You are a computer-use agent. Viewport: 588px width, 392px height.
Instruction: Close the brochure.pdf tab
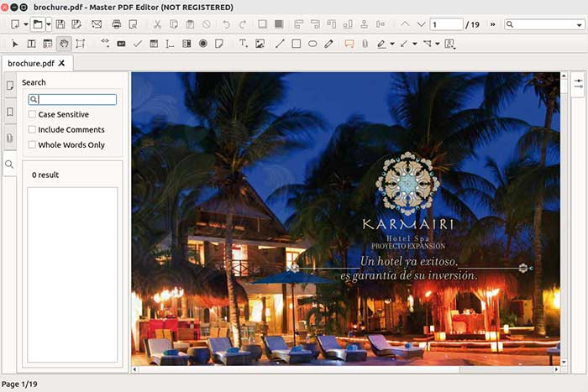[x=62, y=63]
